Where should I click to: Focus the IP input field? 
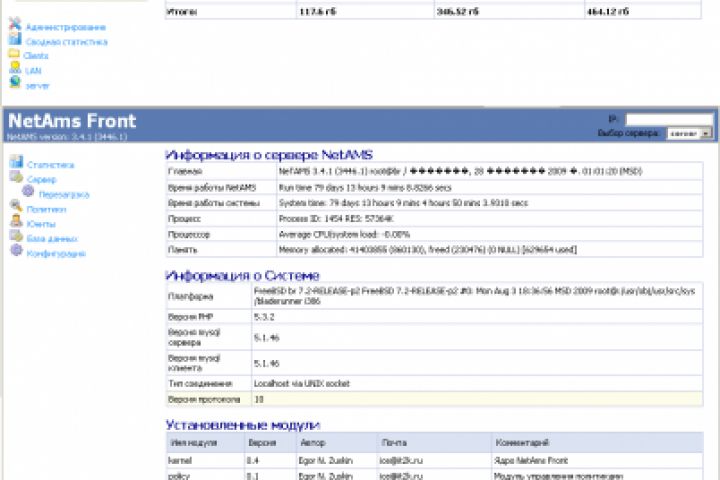click(x=669, y=119)
